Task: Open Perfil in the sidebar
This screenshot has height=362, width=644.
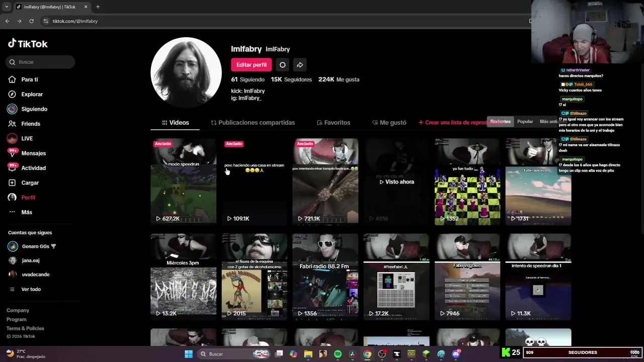Action: [28, 198]
